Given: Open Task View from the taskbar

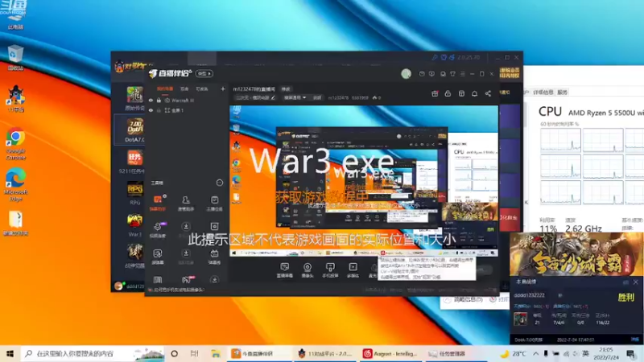Looking at the screenshot, I should (194, 353).
